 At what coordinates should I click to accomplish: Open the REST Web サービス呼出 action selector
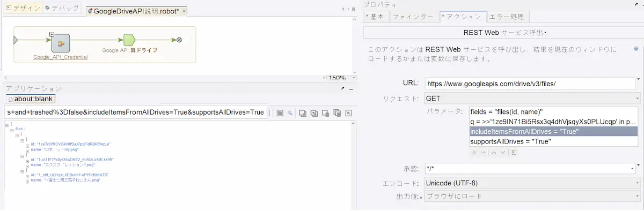pos(503,33)
